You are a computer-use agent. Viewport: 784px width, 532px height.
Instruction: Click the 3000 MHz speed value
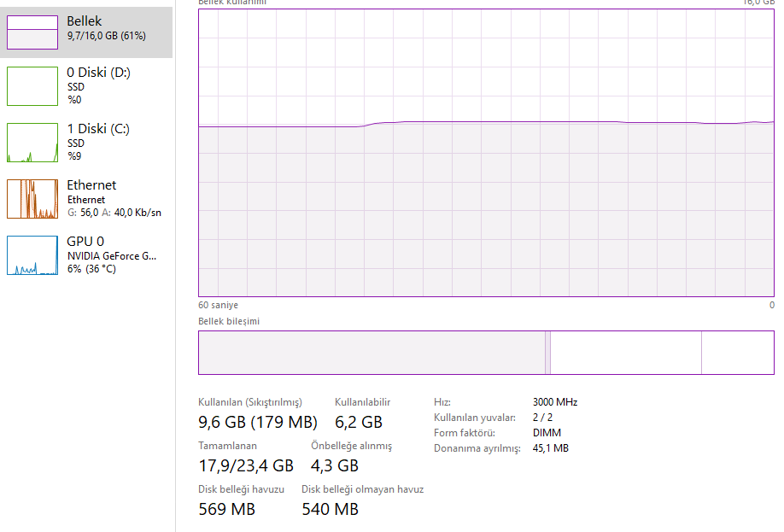(x=555, y=402)
